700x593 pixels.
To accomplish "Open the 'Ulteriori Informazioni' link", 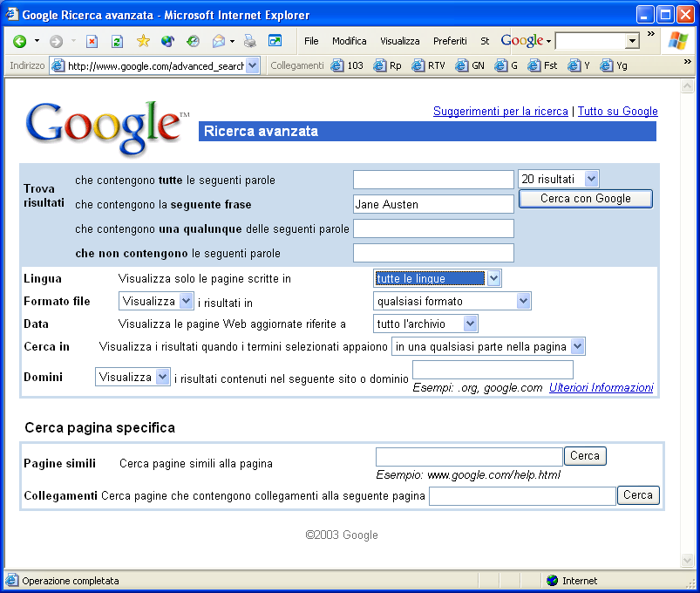I will pos(601,387).
